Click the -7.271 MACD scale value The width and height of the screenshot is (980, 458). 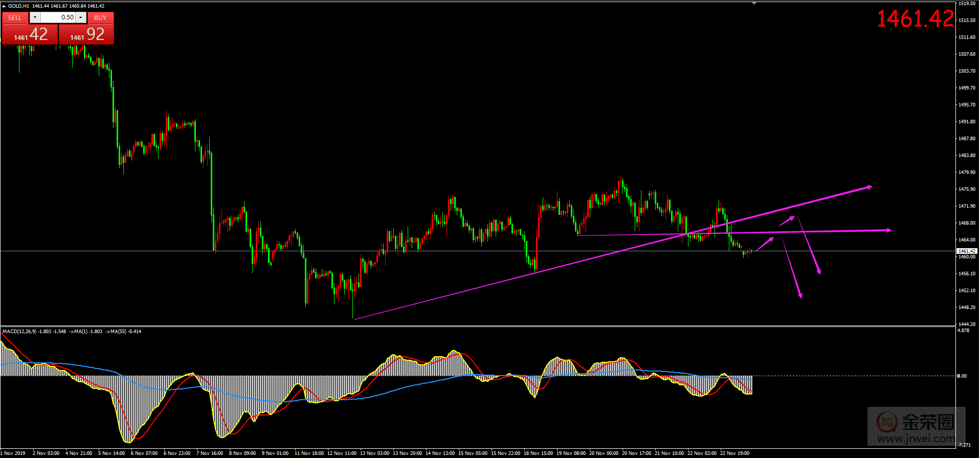point(964,445)
